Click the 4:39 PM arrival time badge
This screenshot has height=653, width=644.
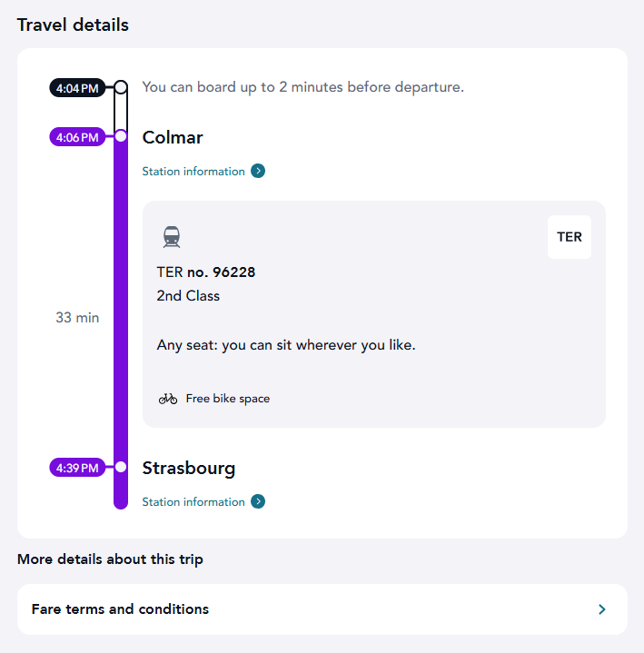(77, 468)
